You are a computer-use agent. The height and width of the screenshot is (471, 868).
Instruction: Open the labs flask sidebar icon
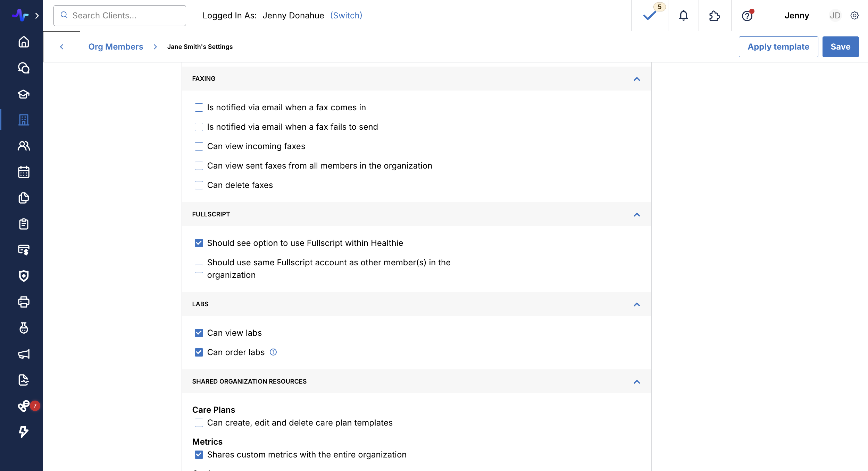(24, 328)
